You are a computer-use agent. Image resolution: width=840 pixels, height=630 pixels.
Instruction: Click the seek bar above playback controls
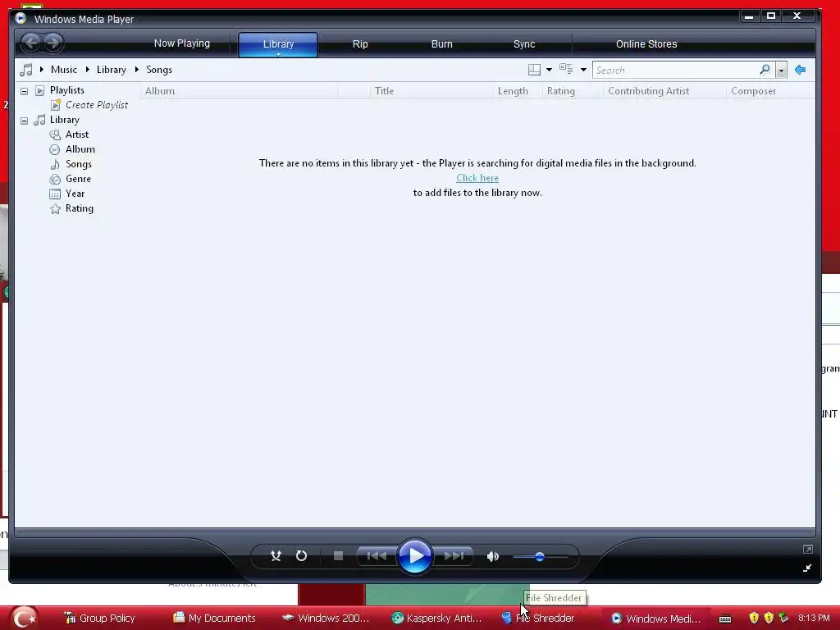(x=414, y=533)
